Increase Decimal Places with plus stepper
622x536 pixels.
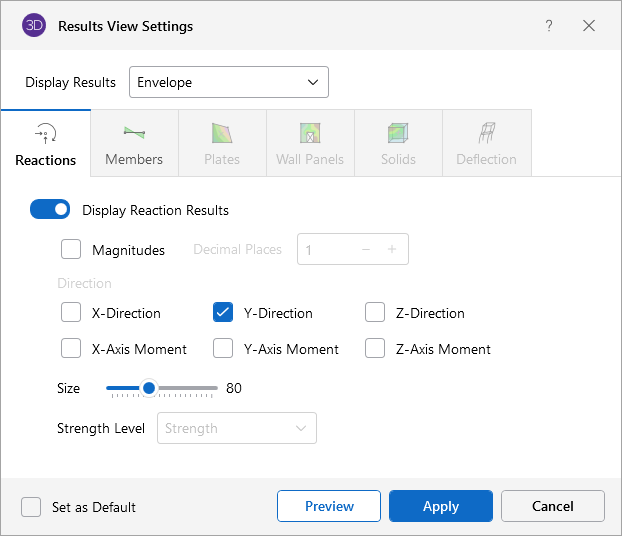coord(392,249)
